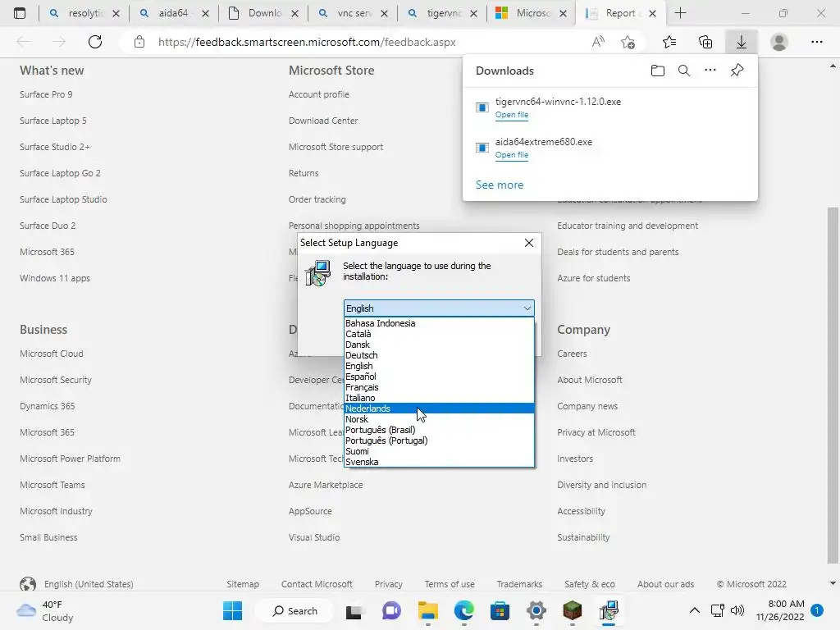Click See more in Downloads panel
The height and width of the screenshot is (630, 840).
(500, 185)
